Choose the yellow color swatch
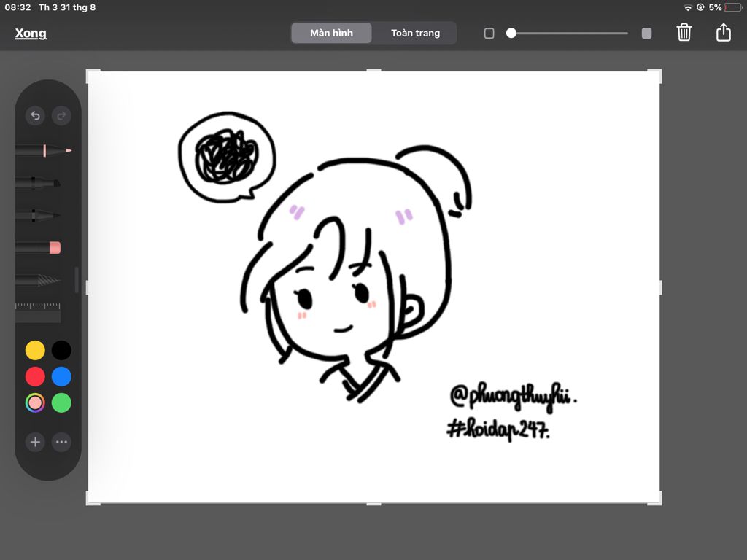The height and width of the screenshot is (560, 747). [x=35, y=351]
